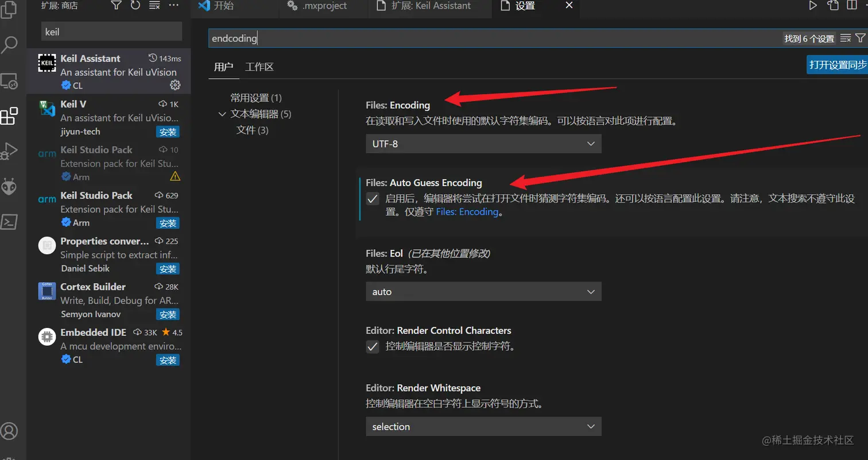Open settings JSON file icon

833,6
